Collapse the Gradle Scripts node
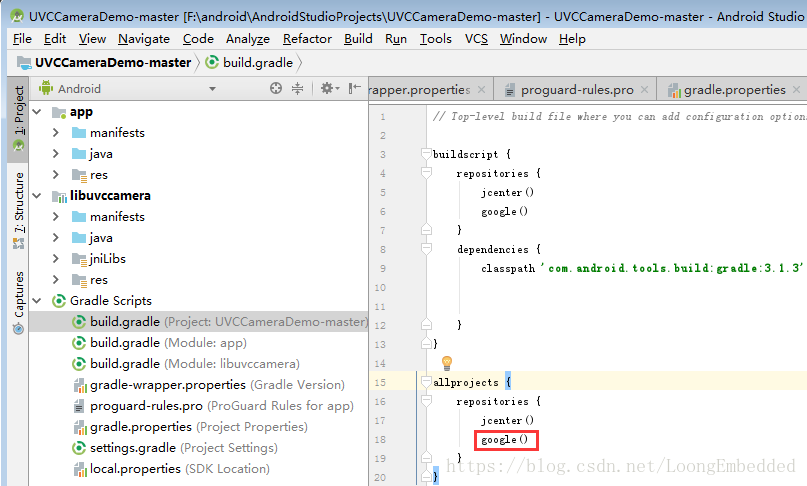807x486 pixels. pos(37,301)
